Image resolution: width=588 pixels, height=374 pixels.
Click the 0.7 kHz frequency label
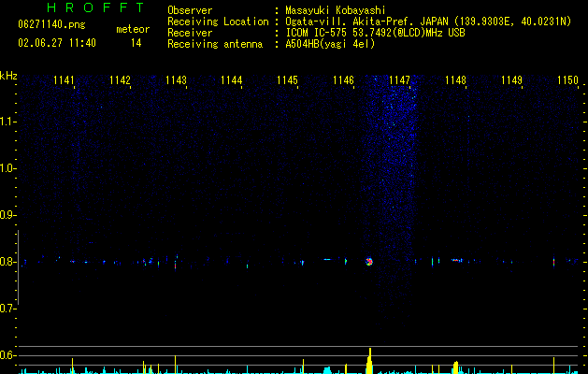click(7, 309)
